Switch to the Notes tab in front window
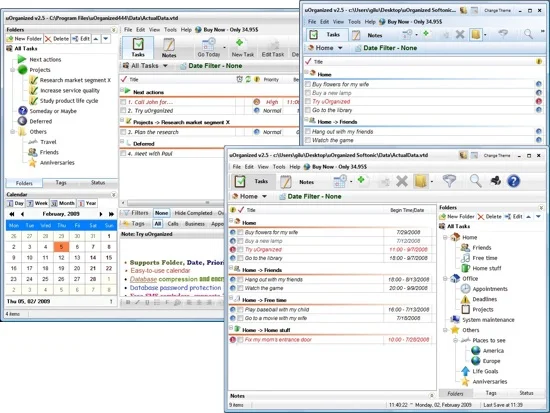The height and width of the screenshot is (413, 550). [298, 182]
